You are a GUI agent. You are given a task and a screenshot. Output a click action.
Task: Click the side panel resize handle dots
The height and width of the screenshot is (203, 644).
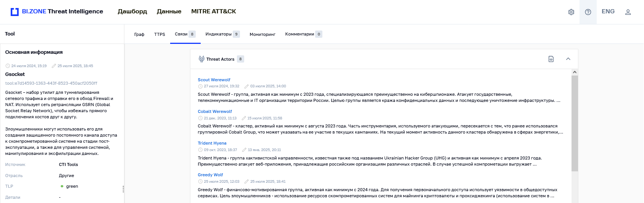(x=123, y=189)
